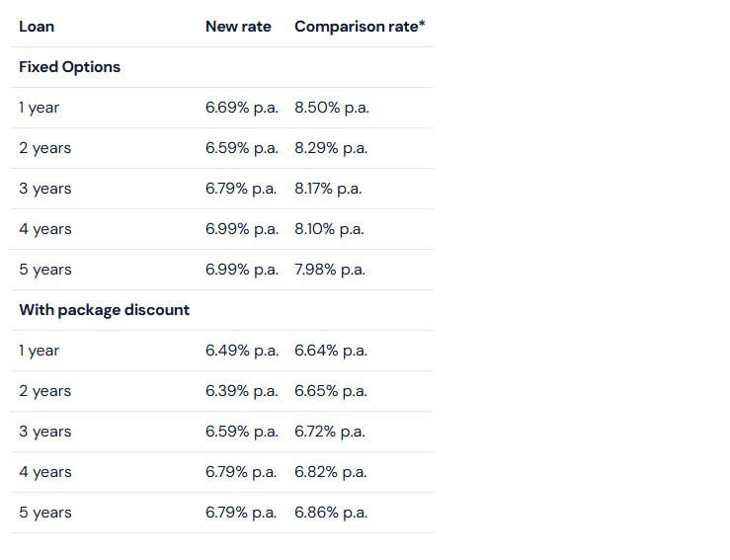Click the 6.49% p.a. package rate

[x=242, y=351]
